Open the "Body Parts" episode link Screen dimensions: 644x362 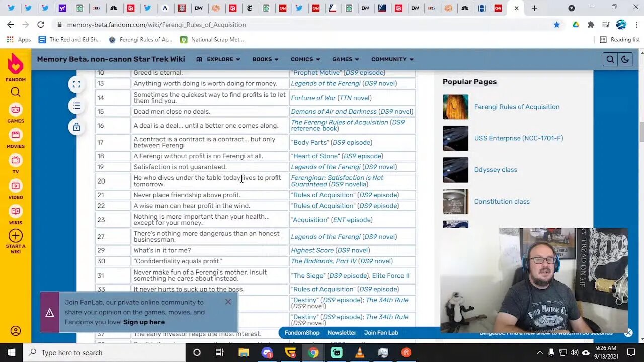(x=309, y=143)
